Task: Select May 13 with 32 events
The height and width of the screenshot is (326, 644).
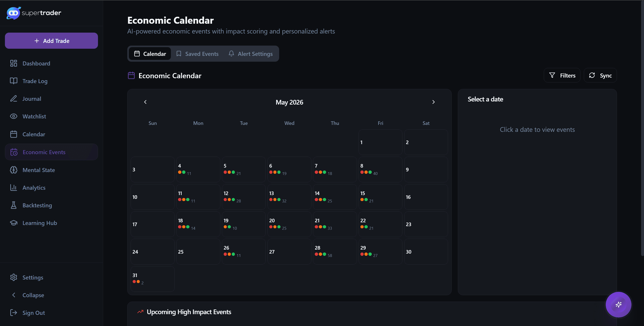Action: pos(289,197)
